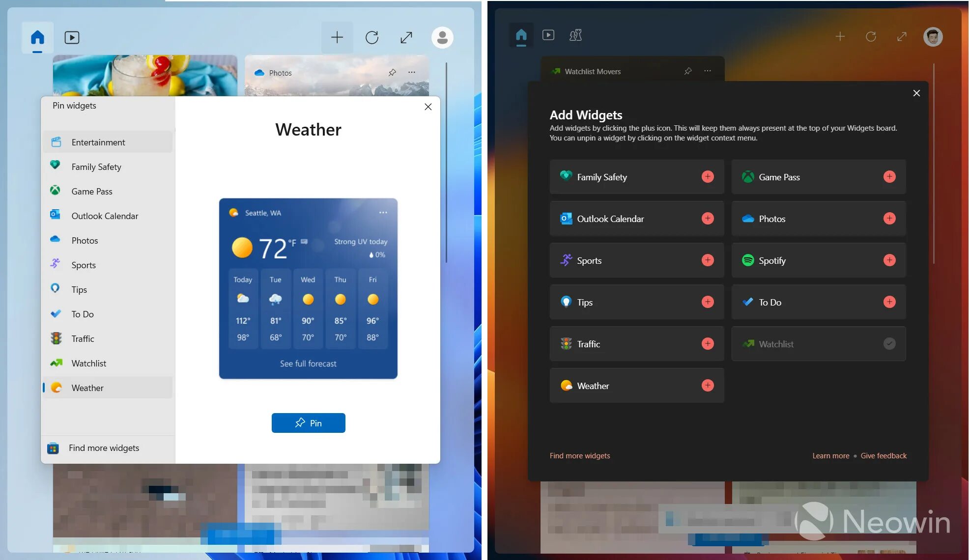This screenshot has width=969, height=560.
Task: Select the Sports item in widget sidebar
Action: pyautogui.click(x=84, y=264)
